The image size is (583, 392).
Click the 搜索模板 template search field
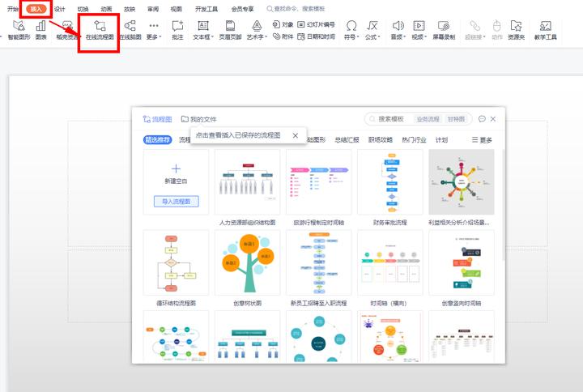tap(390, 119)
